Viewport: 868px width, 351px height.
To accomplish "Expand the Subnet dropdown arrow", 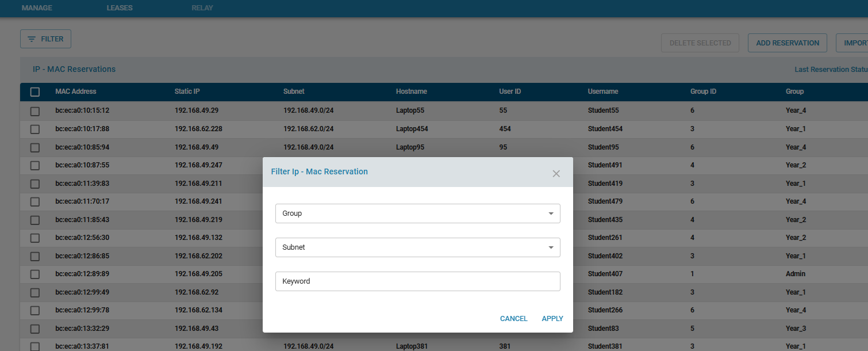I will pos(551,247).
